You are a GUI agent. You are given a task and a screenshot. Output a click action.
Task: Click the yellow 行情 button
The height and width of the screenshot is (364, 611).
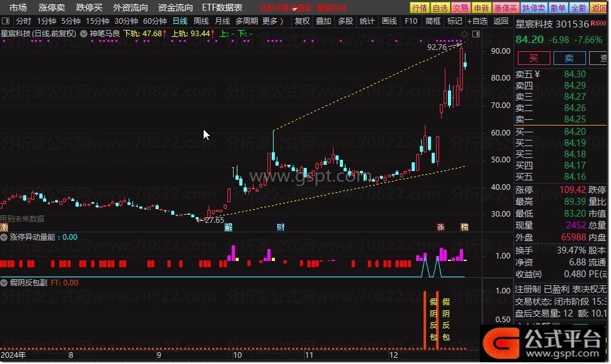(x=420, y=7)
